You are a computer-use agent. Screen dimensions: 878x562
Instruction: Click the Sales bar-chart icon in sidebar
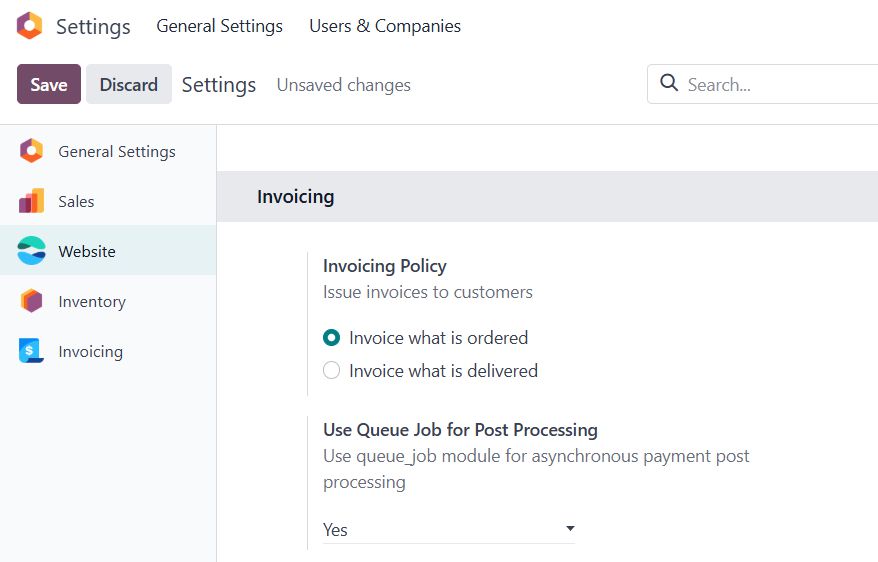click(31, 201)
